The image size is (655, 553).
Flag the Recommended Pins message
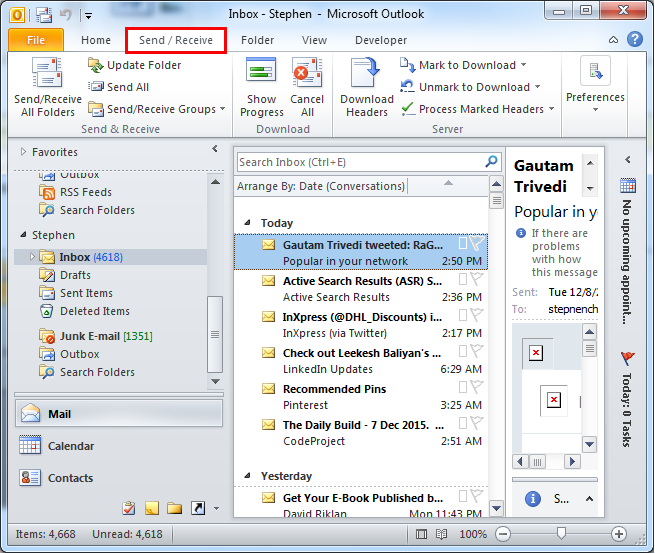[477, 387]
